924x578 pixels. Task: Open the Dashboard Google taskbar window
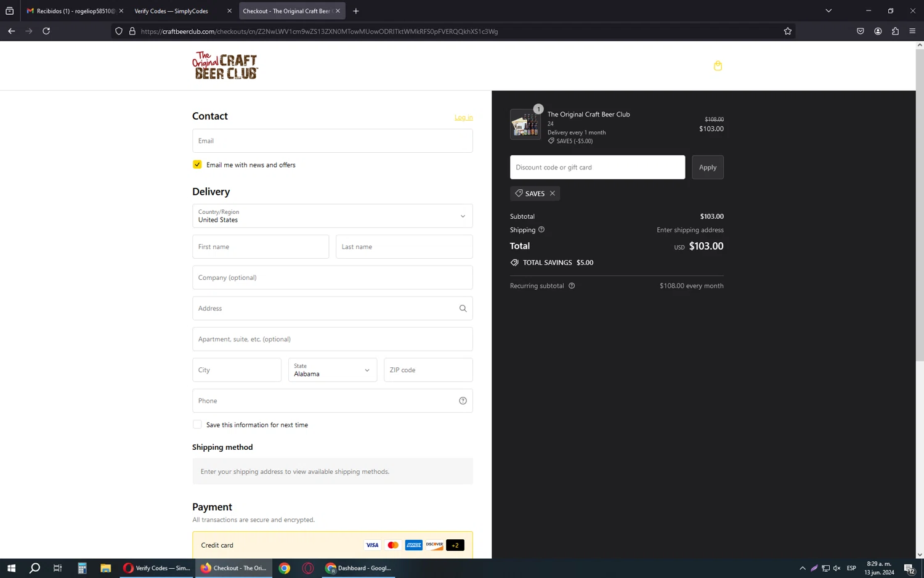coord(359,568)
